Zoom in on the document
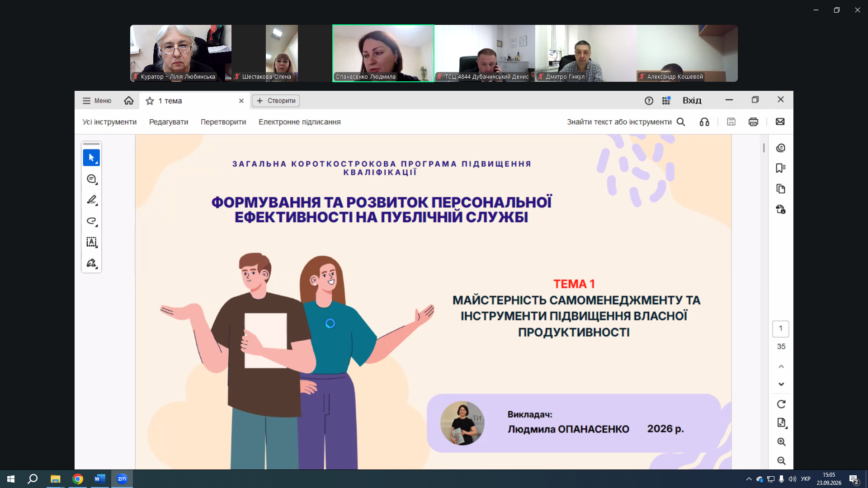 point(781,442)
